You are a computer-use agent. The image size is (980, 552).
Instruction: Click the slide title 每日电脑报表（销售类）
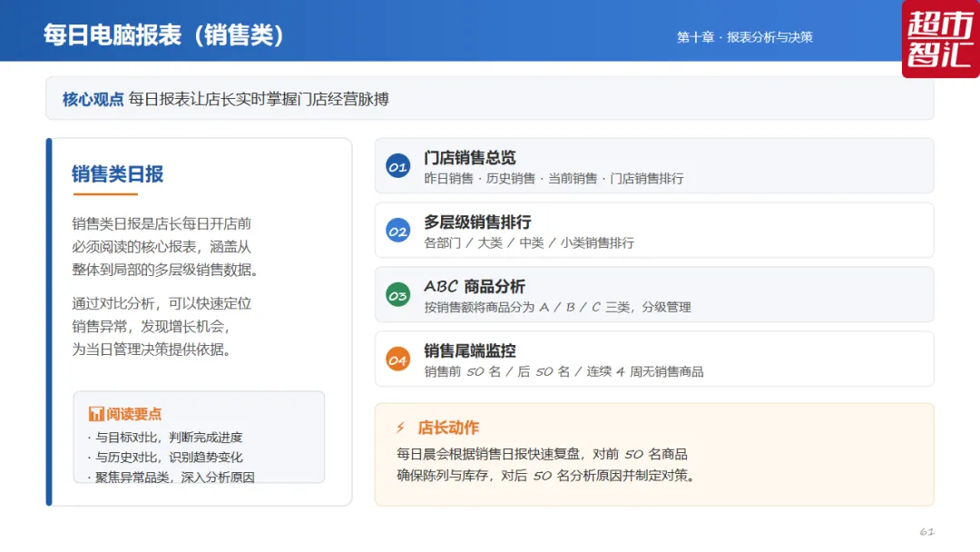coord(164,35)
